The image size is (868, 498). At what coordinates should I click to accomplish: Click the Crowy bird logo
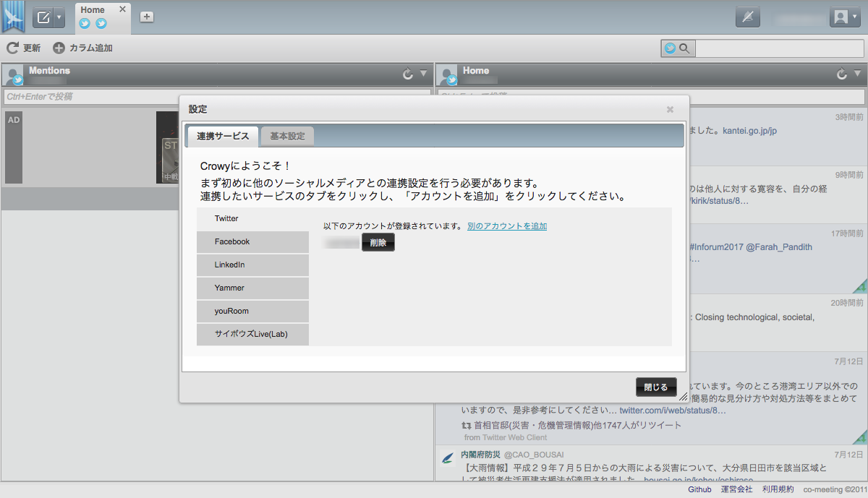(13, 17)
